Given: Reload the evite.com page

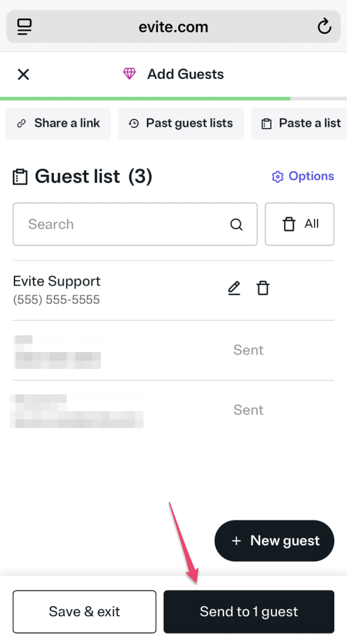Looking at the screenshot, I should (324, 26).
